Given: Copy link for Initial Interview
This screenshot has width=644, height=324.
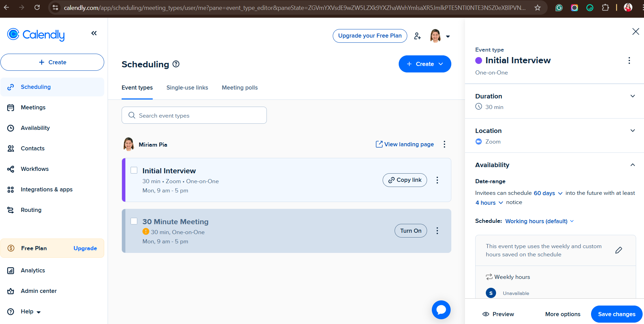Looking at the screenshot, I should coord(405,180).
